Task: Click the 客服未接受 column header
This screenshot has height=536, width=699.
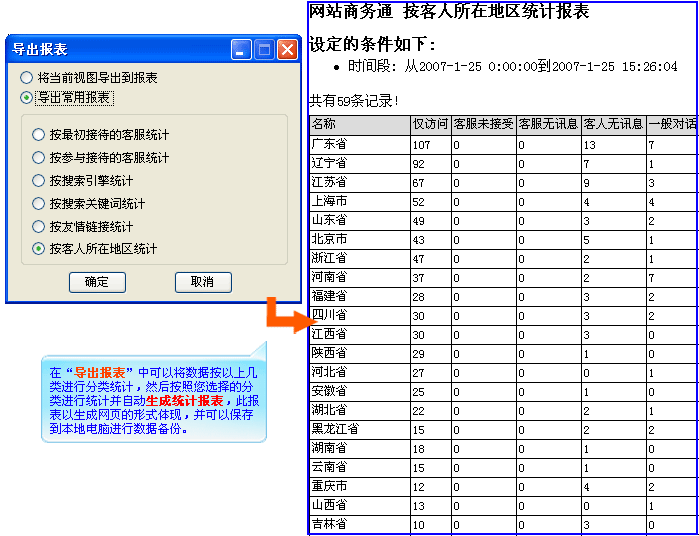Action: click(483, 125)
